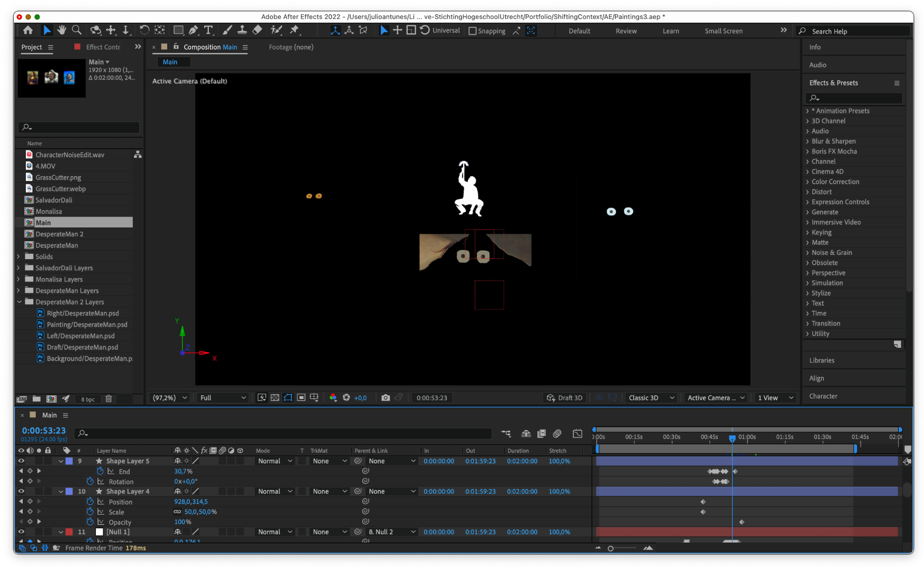
Task: Click the Null 1 red label color
Action: pyautogui.click(x=69, y=532)
